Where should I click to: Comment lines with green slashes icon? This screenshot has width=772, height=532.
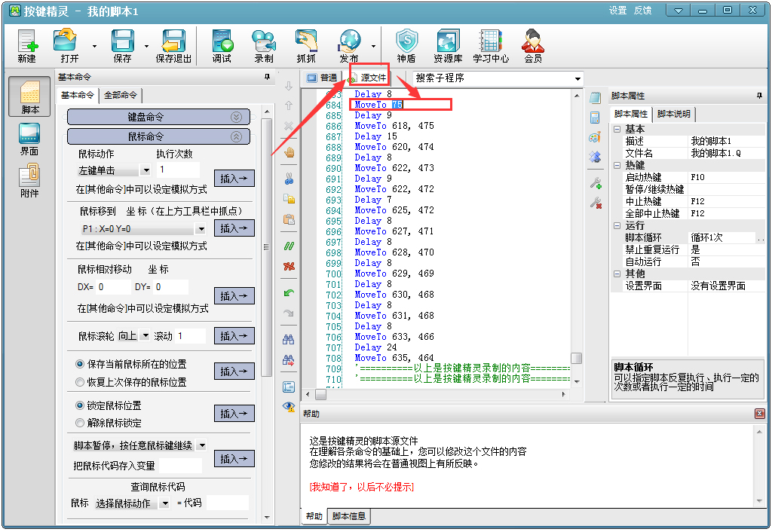289,246
